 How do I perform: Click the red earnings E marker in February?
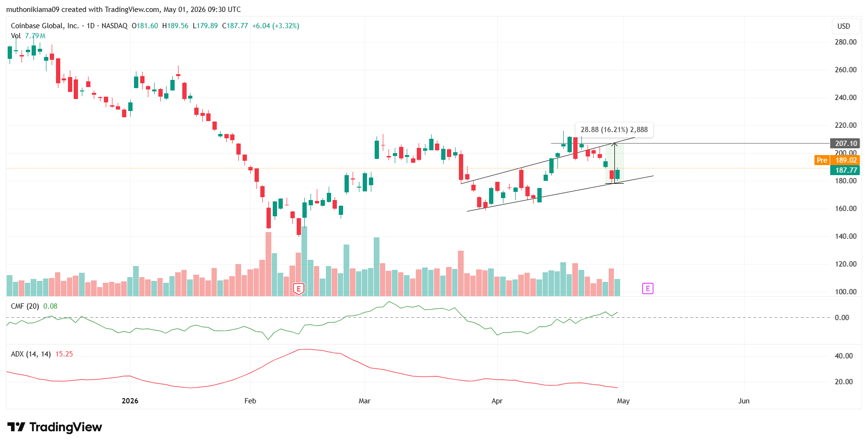point(299,289)
